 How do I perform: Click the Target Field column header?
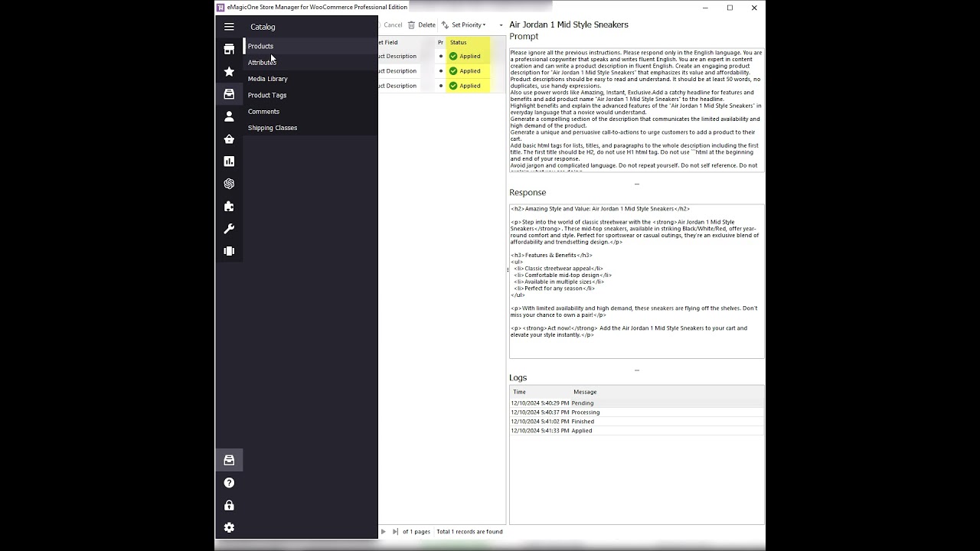click(407, 42)
